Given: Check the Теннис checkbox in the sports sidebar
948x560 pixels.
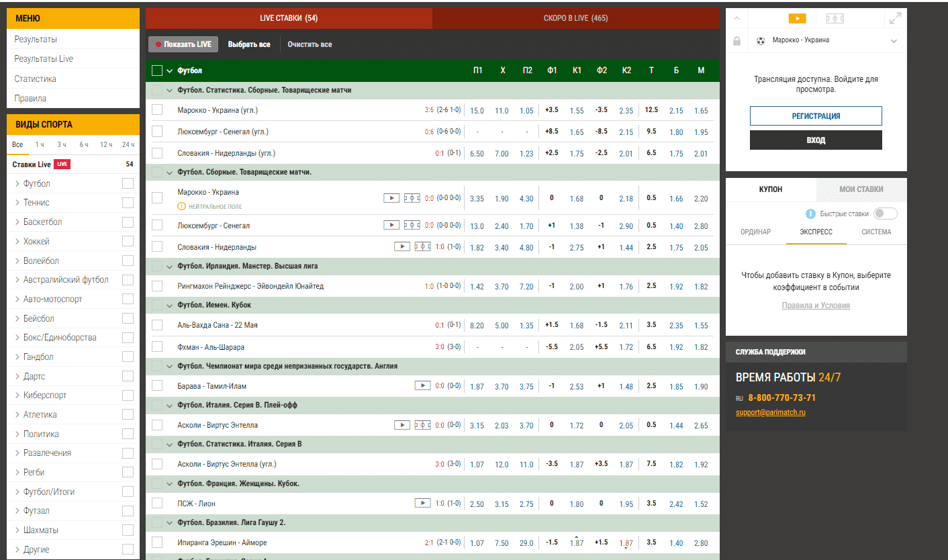Looking at the screenshot, I should 128,202.
